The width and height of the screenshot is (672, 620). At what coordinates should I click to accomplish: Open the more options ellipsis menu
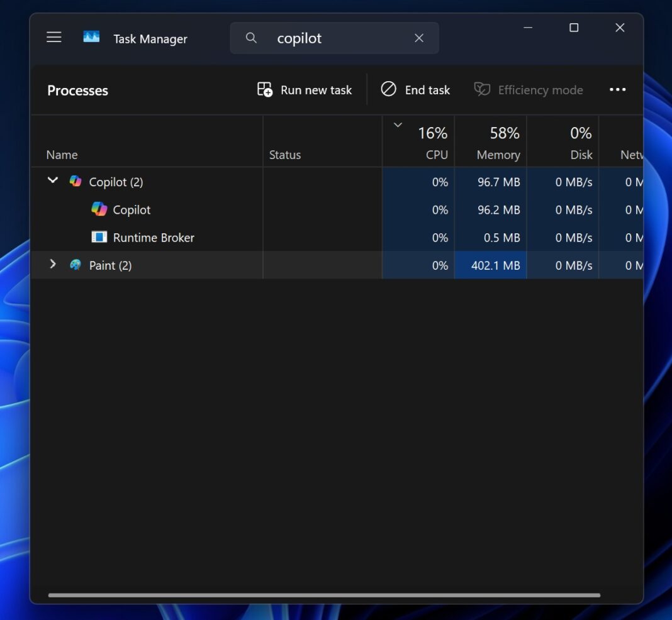point(617,89)
